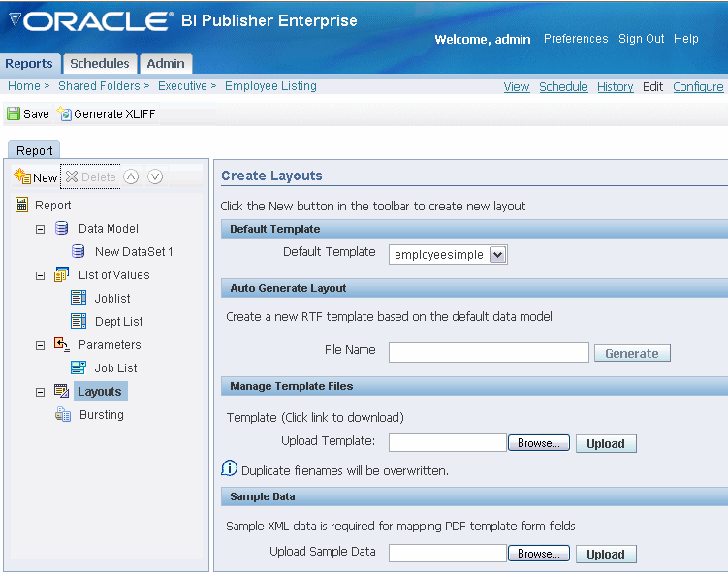Screen dimensions: 728x575
Task: Open the Configure link
Action: pyautogui.click(x=698, y=87)
